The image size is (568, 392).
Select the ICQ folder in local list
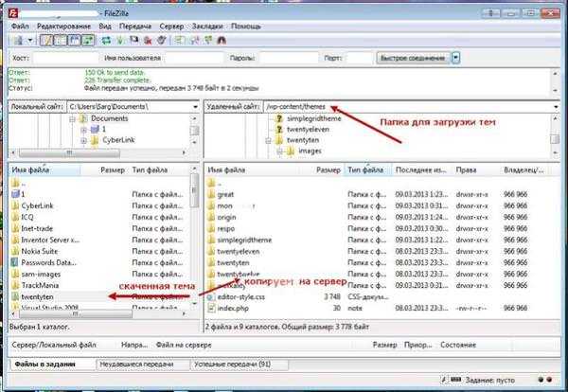pos(27,217)
